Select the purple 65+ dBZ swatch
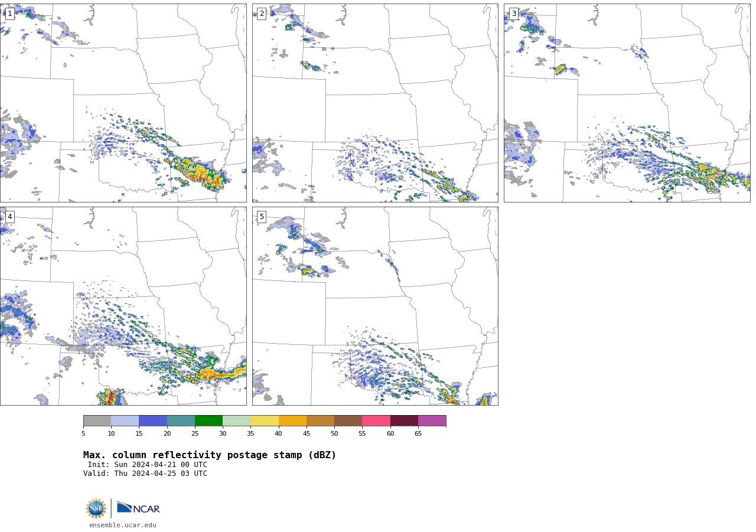The height and width of the screenshot is (532, 756). 432,421
